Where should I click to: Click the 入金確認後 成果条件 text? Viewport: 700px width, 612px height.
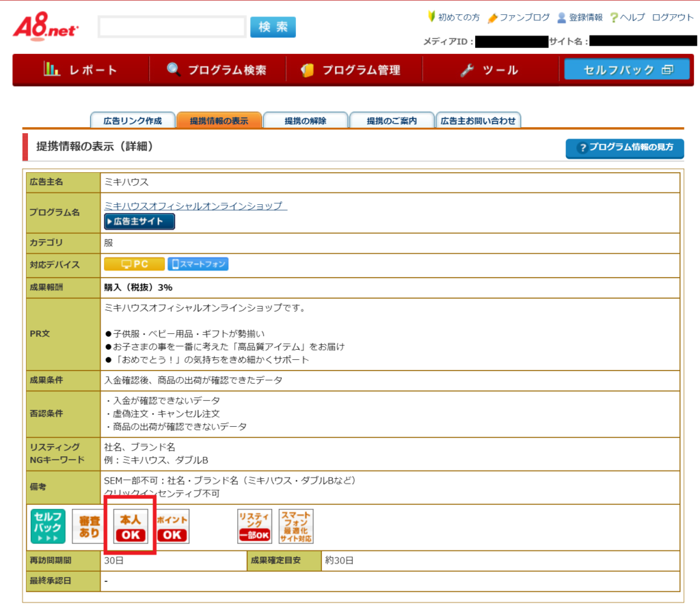[193, 380]
